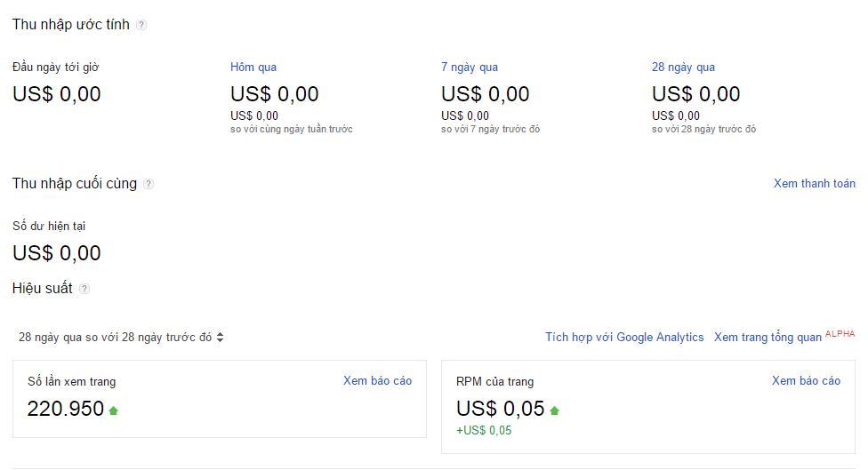Open Xem trang tổng quan overview link
The width and height of the screenshot is (868, 470).
[x=768, y=338]
